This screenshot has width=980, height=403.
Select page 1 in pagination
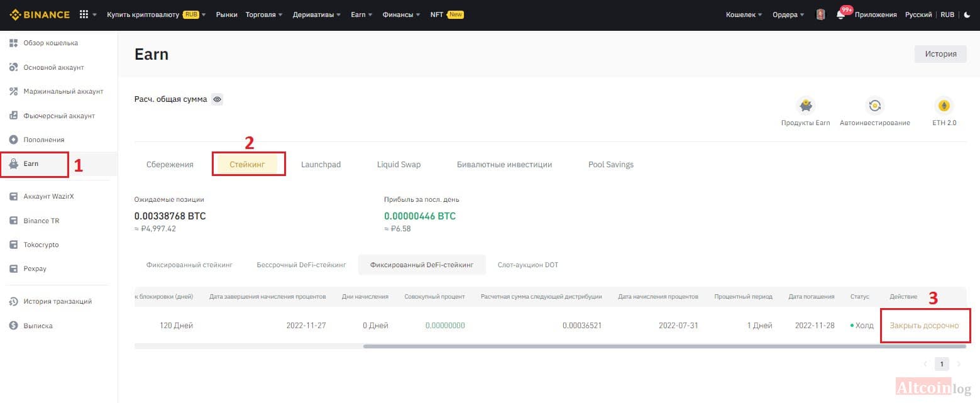pos(941,364)
